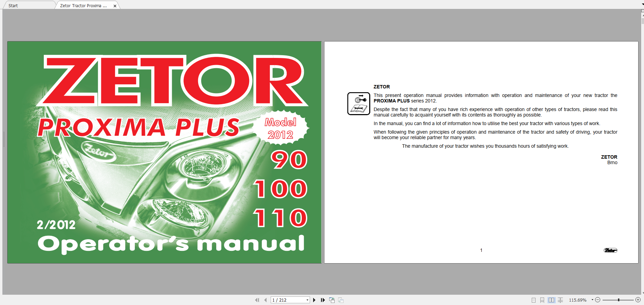This screenshot has width=644, height=305.
Task: Click the manual reading icon on page 1
Action: [x=359, y=103]
